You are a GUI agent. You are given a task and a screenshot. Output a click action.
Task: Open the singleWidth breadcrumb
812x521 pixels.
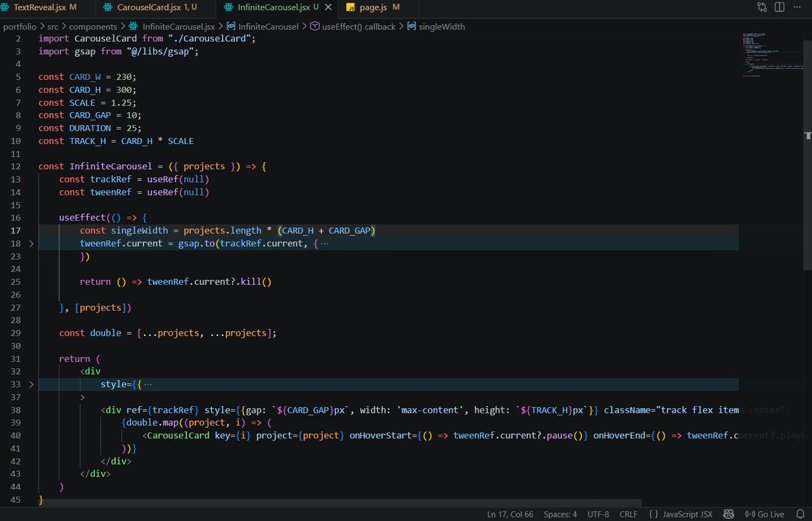pyautogui.click(x=442, y=27)
